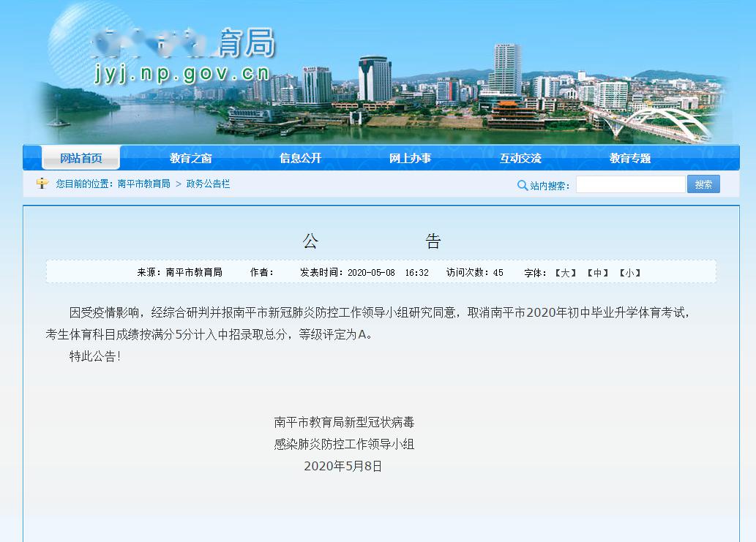Click the signpost location icon

pos(42,183)
